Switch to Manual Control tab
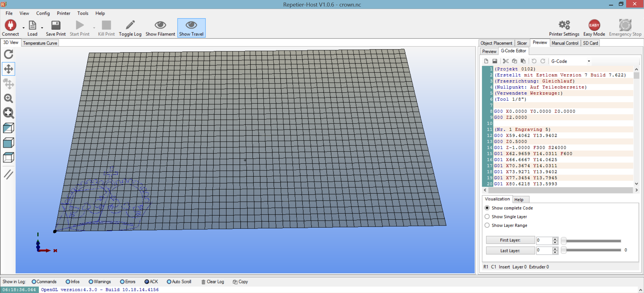 [x=565, y=43]
